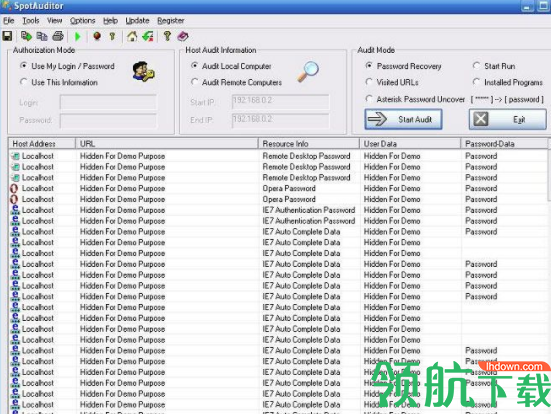Open the Register menu

(170, 21)
